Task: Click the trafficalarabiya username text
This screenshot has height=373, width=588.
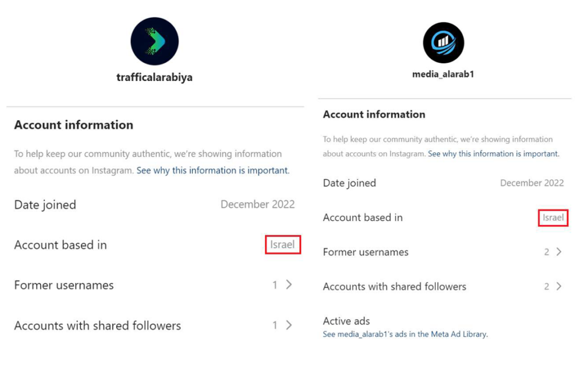Action: click(x=154, y=78)
